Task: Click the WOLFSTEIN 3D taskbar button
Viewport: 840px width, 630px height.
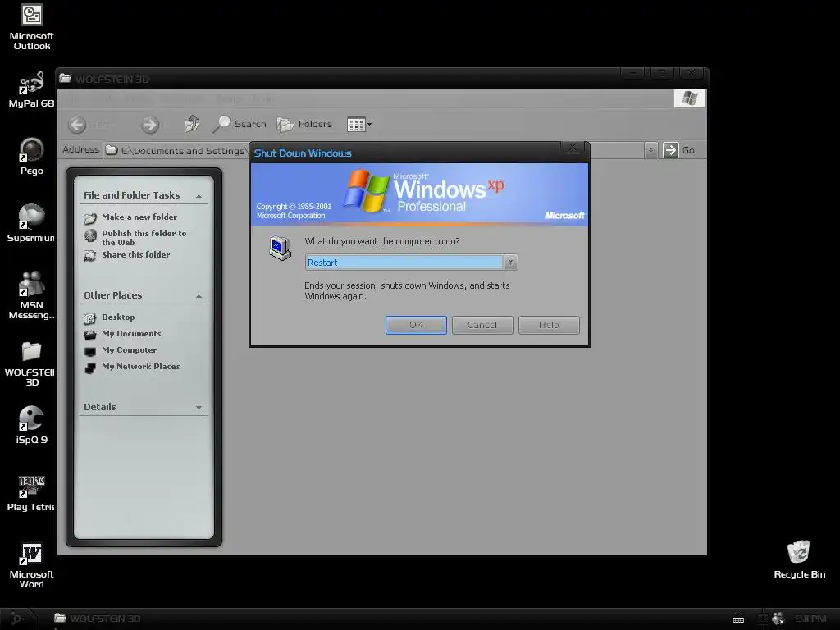Action: [98, 619]
